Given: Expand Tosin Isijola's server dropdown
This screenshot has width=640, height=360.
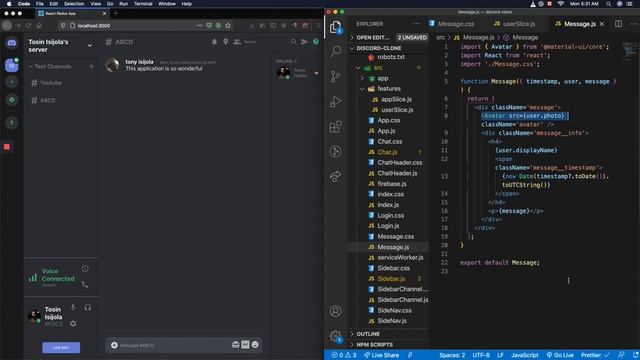Looking at the screenshot, I should pyautogui.click(x=89, y=45).
